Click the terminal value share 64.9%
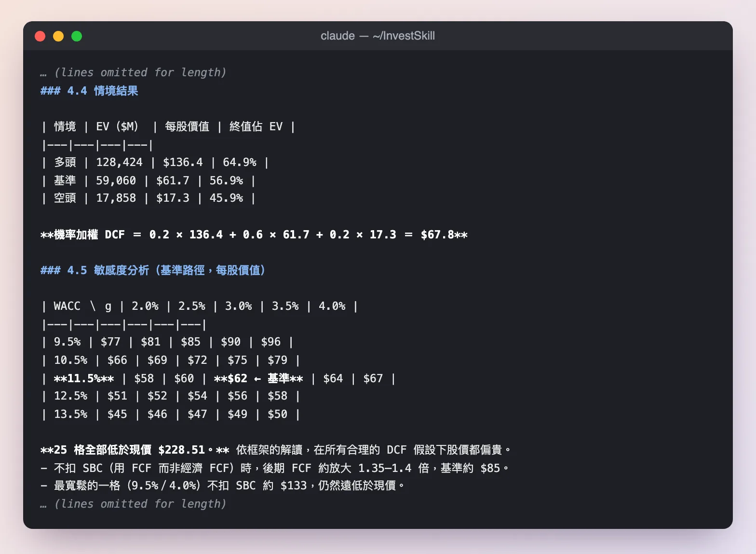Viewport: 756px width, 554px height. (240, 162)
